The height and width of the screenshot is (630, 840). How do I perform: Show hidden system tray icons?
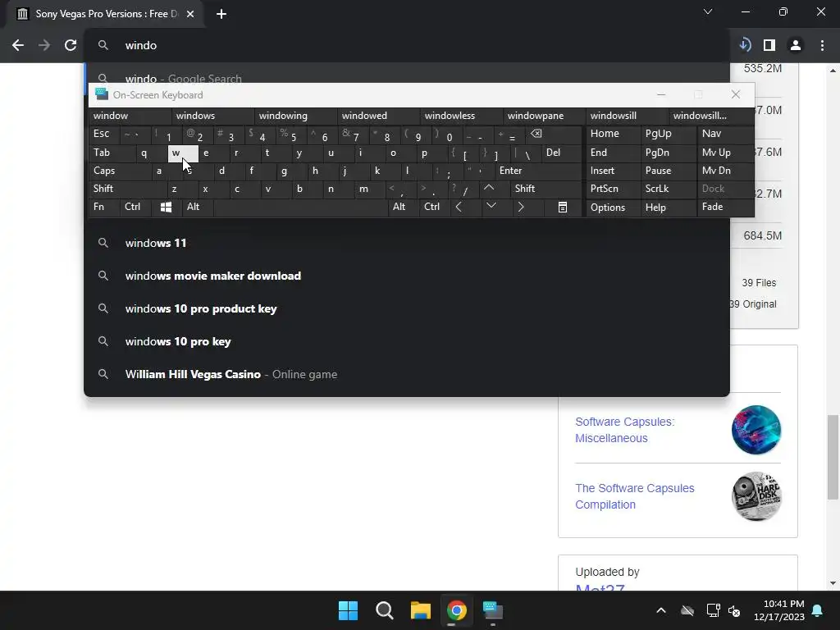(661, 610)
